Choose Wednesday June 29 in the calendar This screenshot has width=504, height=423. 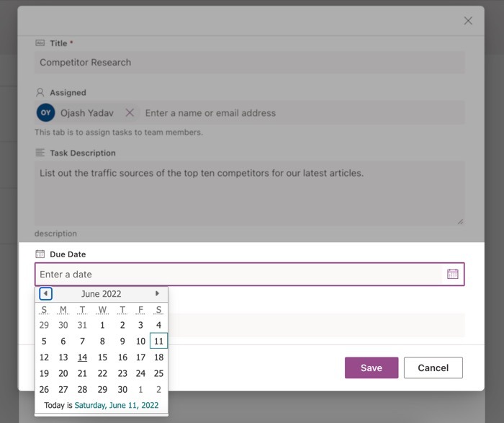pyautogui.click(x=102, y=389)
